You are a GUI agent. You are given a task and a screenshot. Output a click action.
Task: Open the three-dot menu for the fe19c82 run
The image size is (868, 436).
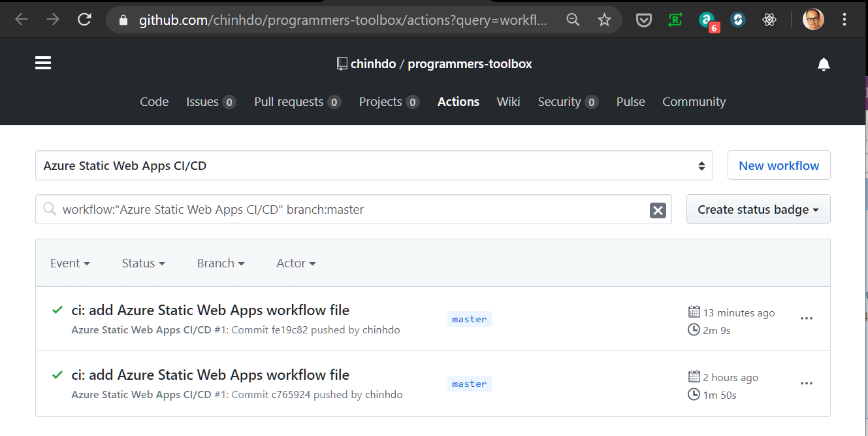pyautogui.click(x=807, y=318)
